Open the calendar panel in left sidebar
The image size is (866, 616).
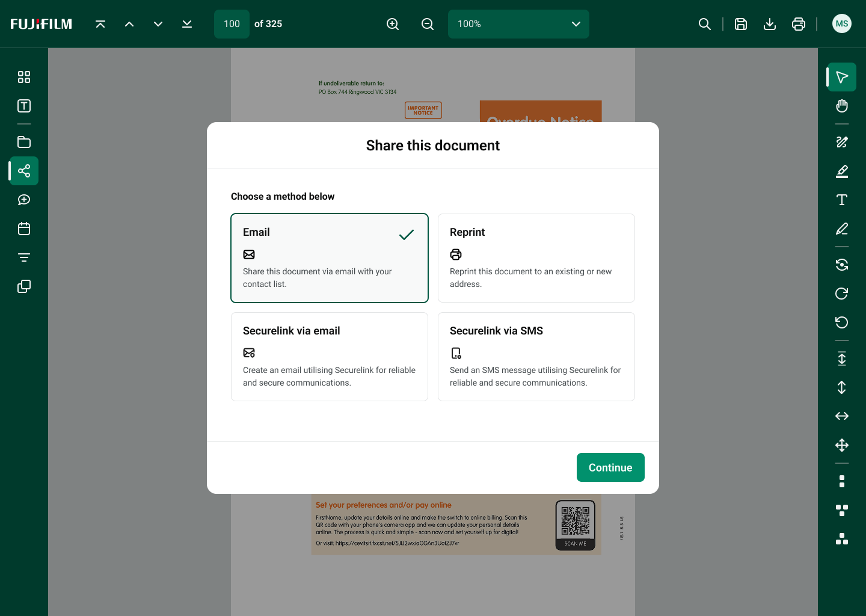click(24, 229)
